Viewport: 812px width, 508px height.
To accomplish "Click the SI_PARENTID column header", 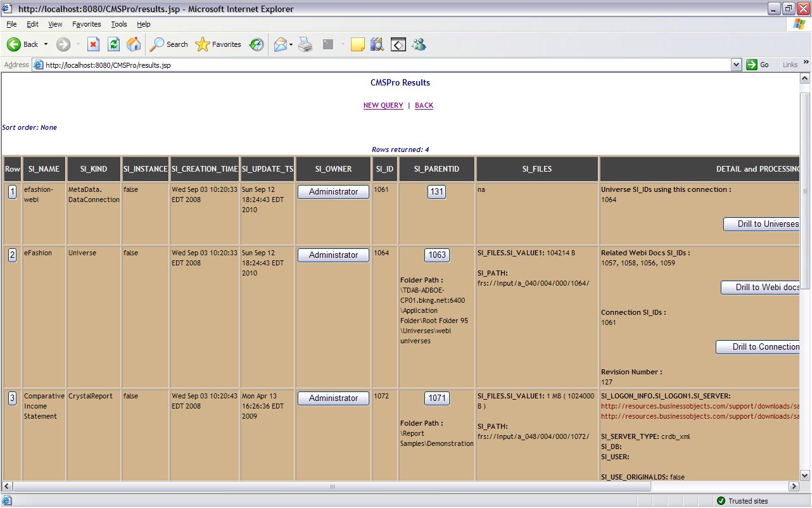I will (x=436, y=169).
